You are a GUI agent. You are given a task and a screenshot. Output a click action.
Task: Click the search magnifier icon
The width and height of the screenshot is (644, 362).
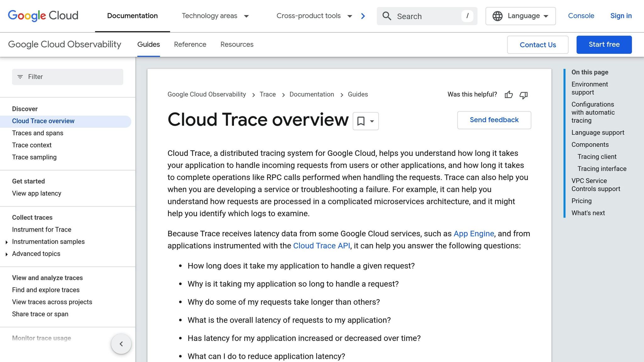point(387,16)
